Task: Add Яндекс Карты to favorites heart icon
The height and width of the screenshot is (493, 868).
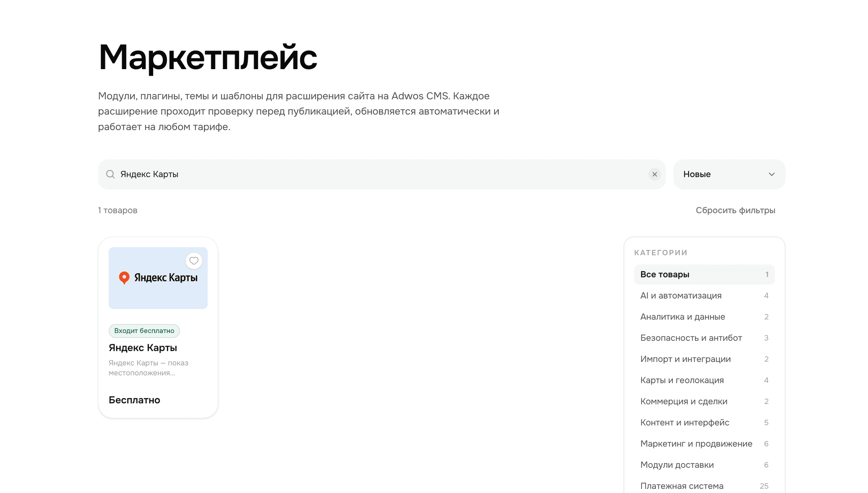Action: coord(194,261)
